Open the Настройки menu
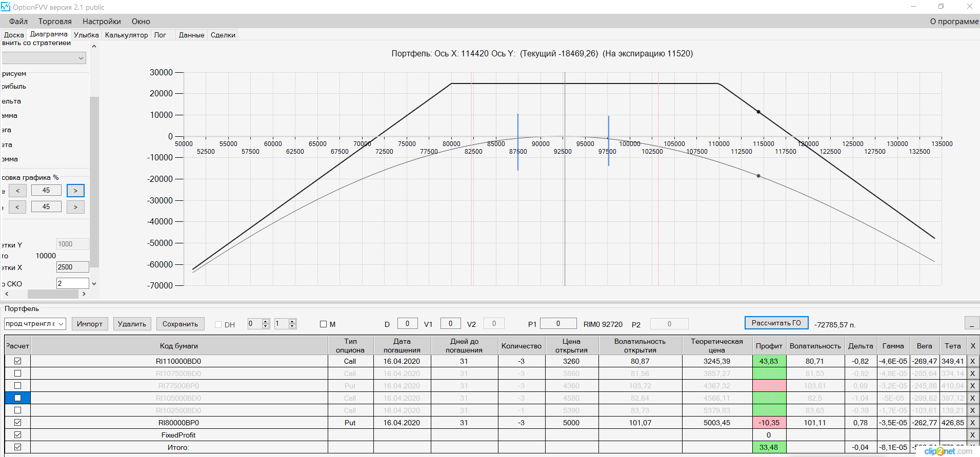Image resolution: width=980 pixels, height=457 pixels. 102,22
